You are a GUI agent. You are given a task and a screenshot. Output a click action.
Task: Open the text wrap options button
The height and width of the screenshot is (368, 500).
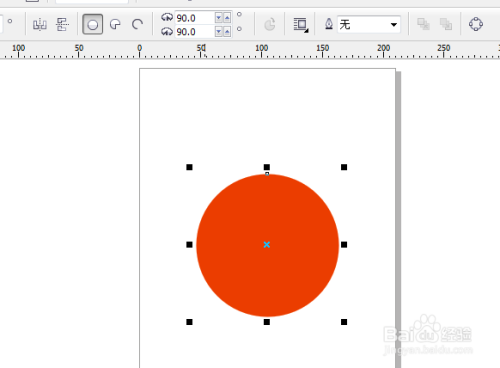coord(301,25)
